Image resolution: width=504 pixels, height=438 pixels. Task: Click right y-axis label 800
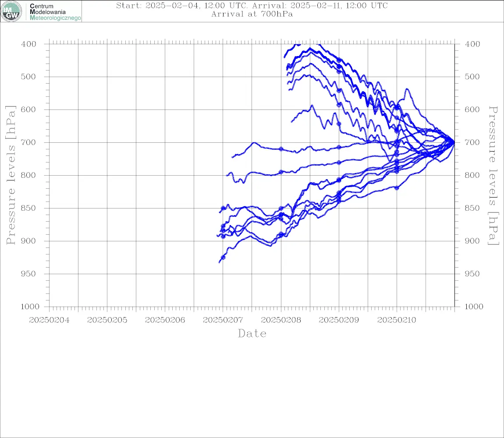pos(472,176)
